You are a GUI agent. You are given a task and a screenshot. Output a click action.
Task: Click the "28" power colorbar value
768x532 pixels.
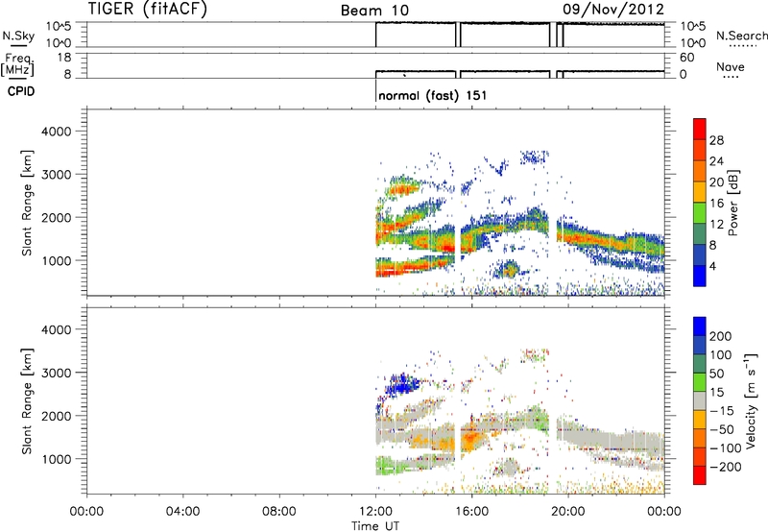[716, 140]
